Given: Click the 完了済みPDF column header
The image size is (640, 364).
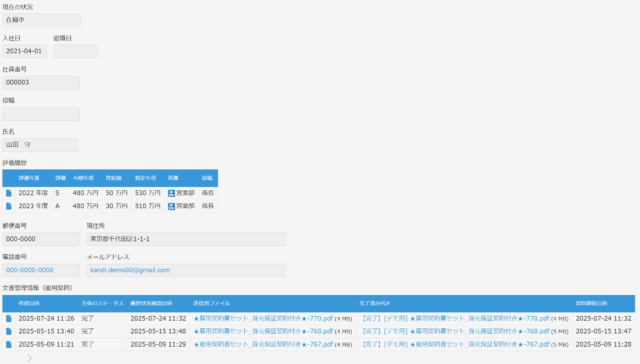Looking at the screenshot, I should [375, 303].
